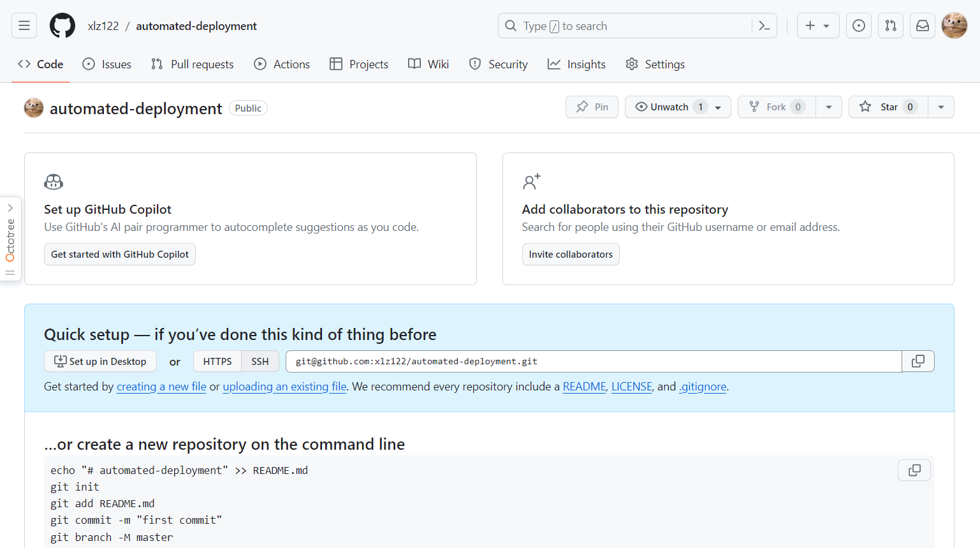Copy the repository SSH URL to clipboard
Screen dimensions: 980x548
[918, 361]
